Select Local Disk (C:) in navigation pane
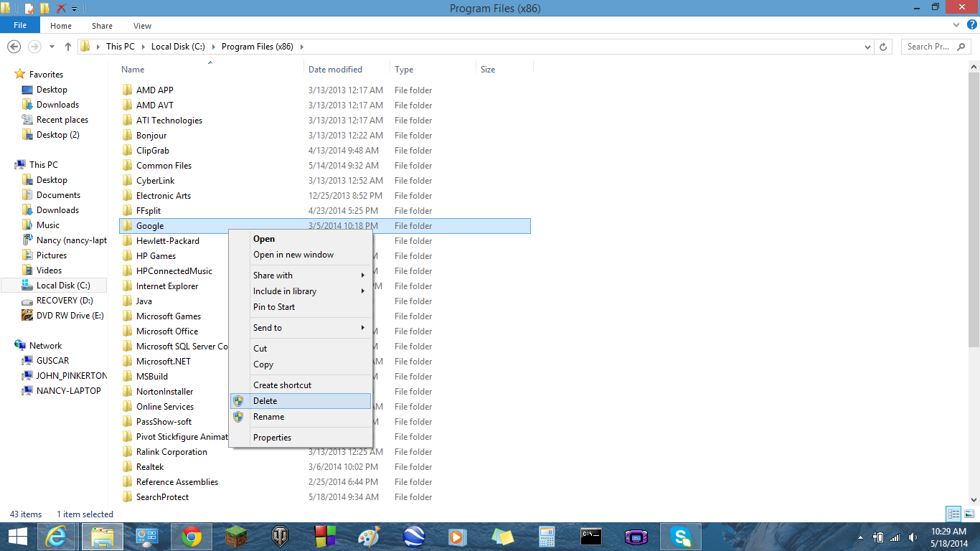 click(x=54, y=286)
